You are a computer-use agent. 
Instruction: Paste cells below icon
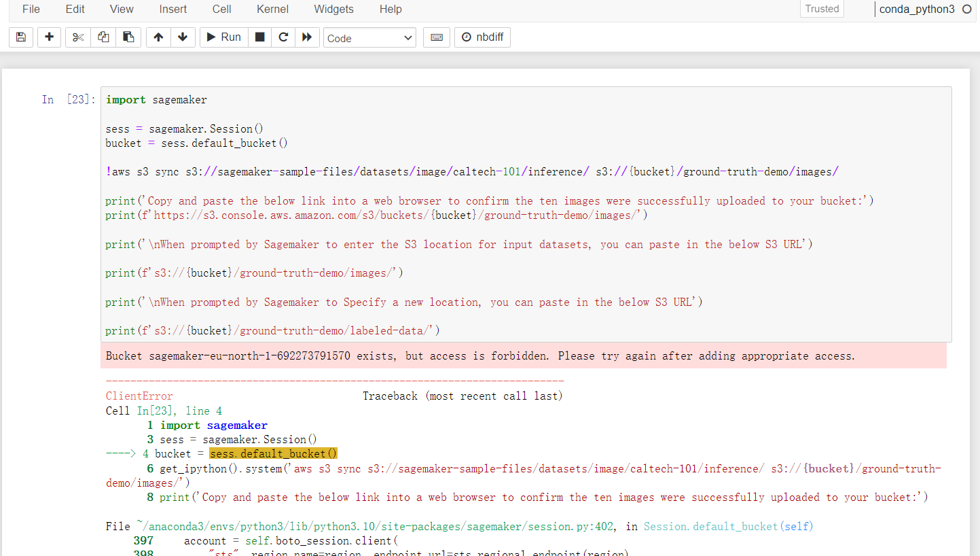pos(128,37)
